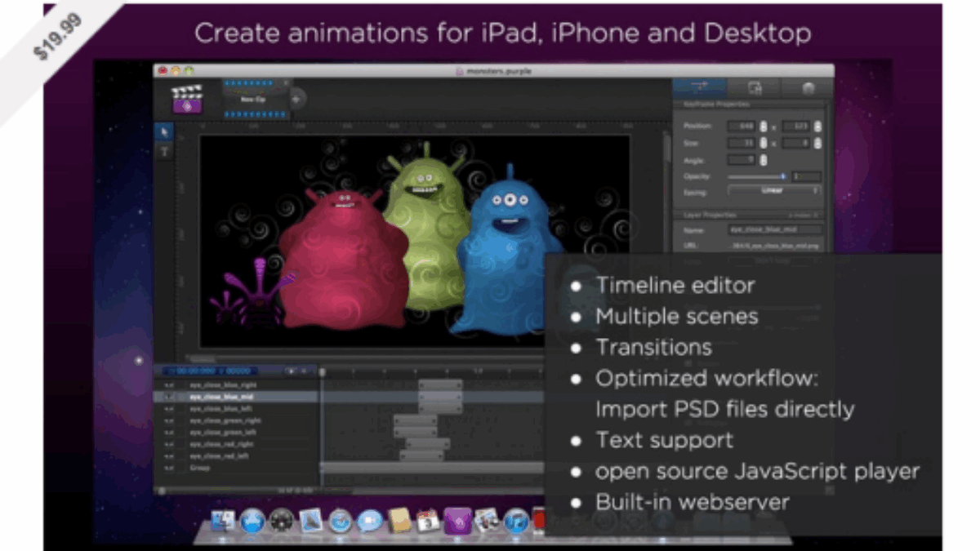Screen dimensions: 980x551
Task: Click the Position X stepper
Action: coord(764,127)
